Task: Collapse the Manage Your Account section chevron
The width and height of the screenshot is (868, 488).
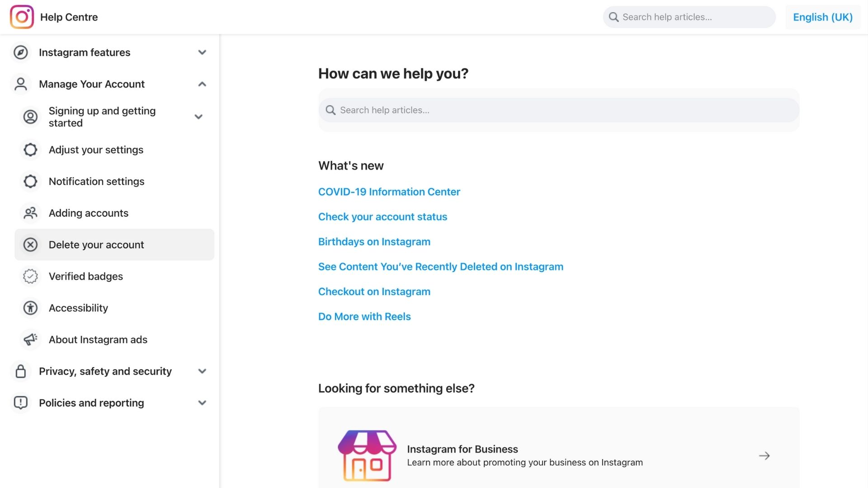Action: [x=202, y=84]
